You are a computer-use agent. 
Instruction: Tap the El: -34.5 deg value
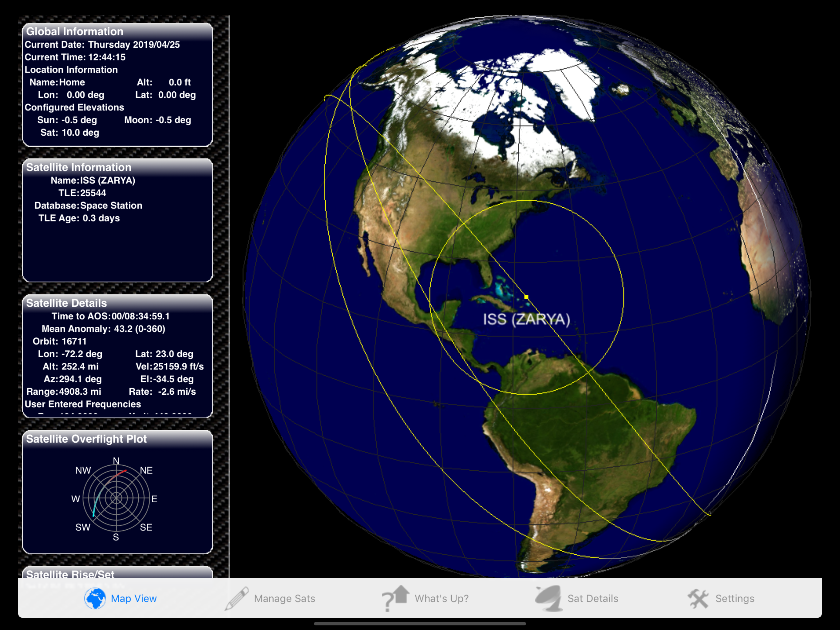(x=167, y=379)
